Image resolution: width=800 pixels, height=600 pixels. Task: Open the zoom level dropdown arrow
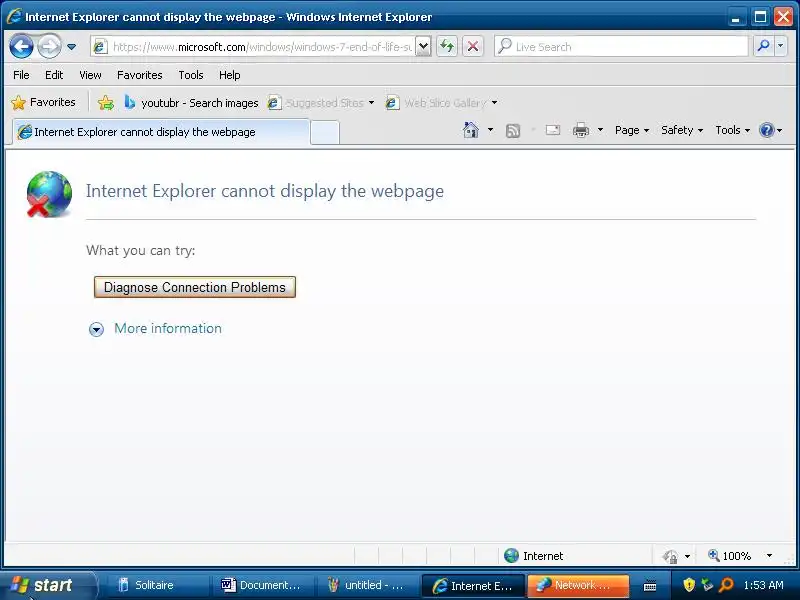pos(769,556)
